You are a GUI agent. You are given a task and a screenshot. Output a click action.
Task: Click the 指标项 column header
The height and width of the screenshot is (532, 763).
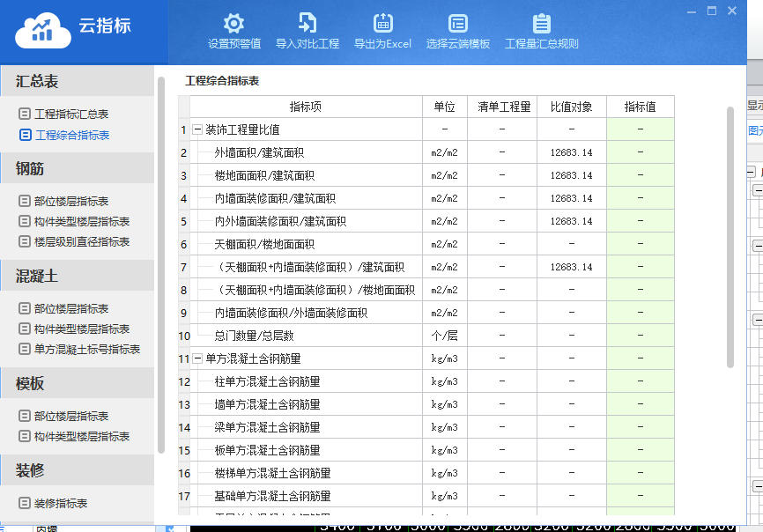306,107
